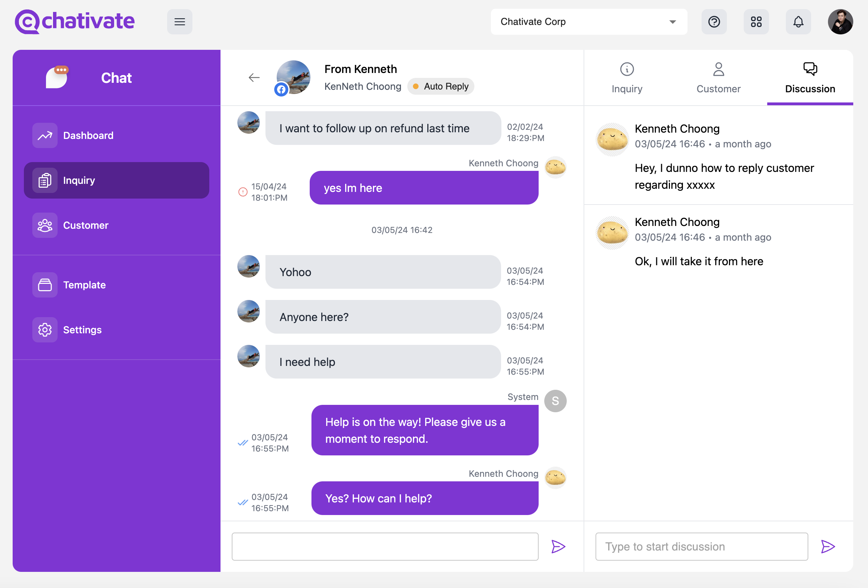Click the Facebook badge on customer avatar
Image resolution: width=868 pixels, height=588 pixels.
coord(281,89)
